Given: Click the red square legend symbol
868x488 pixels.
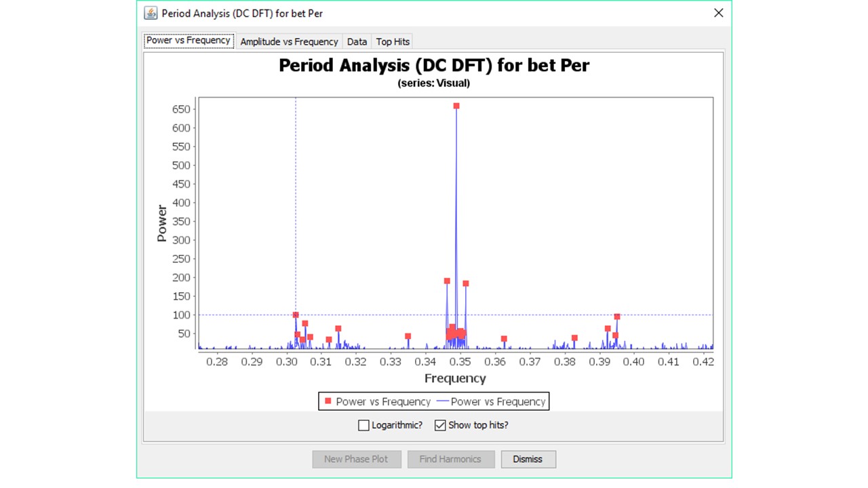Looking at the screenshot, I should (328, 401).
